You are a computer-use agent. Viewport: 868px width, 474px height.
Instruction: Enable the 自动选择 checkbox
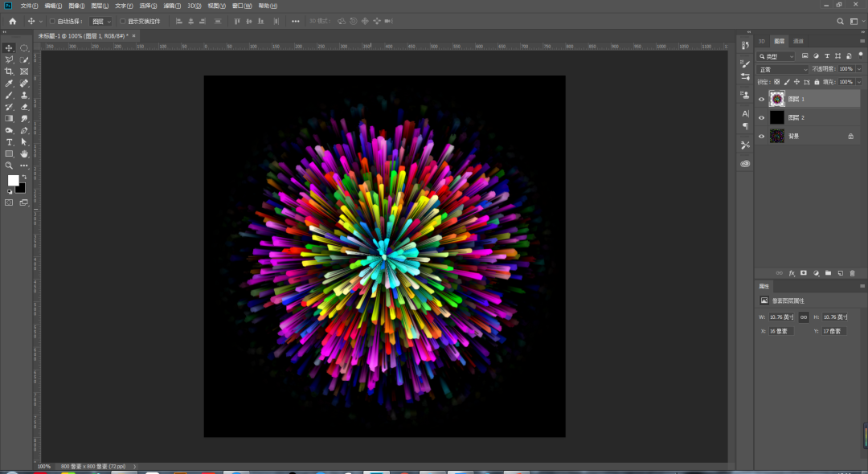pos(52,22)
